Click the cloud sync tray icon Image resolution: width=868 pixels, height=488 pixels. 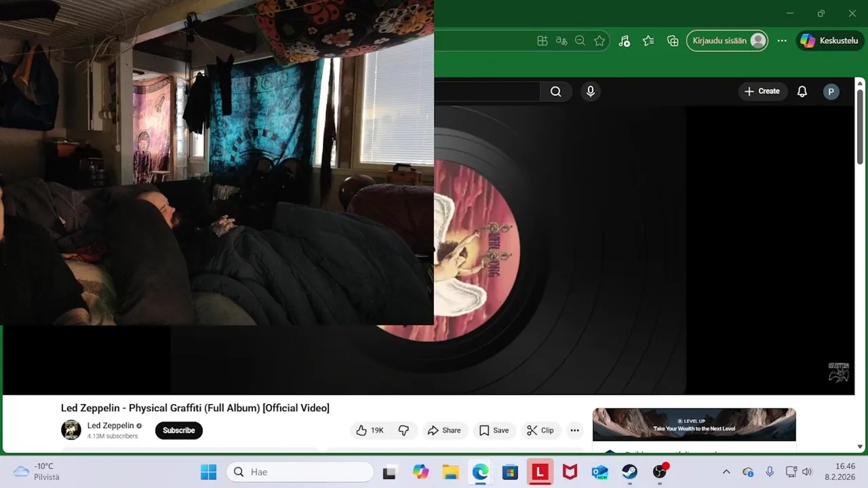coord(748,472)
